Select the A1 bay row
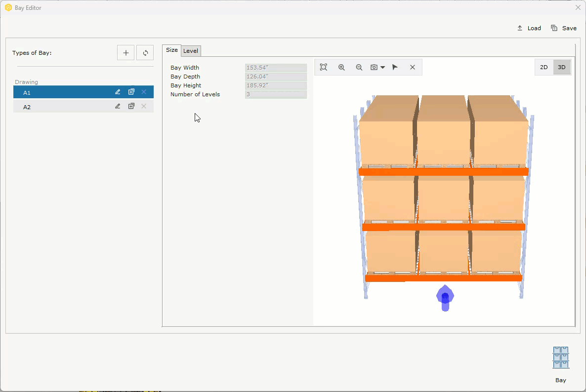 (84, 92)
